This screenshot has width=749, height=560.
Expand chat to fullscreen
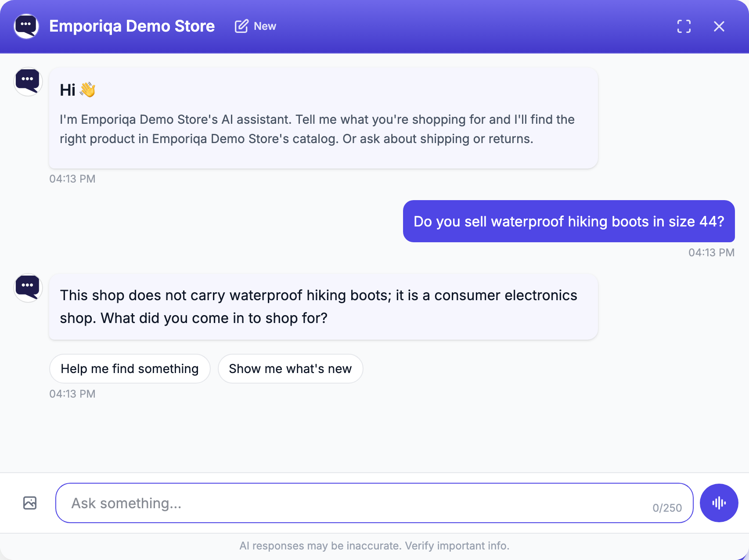click(x=684, y=26)
